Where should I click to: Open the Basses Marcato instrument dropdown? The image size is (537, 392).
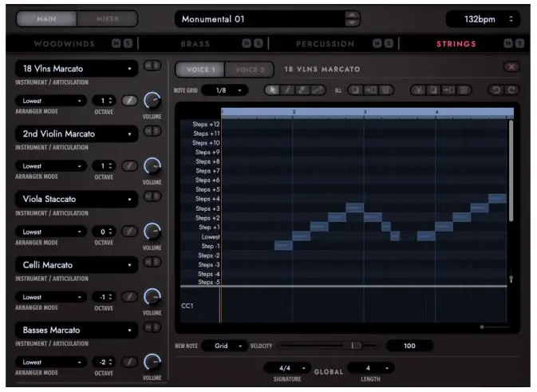77,330
